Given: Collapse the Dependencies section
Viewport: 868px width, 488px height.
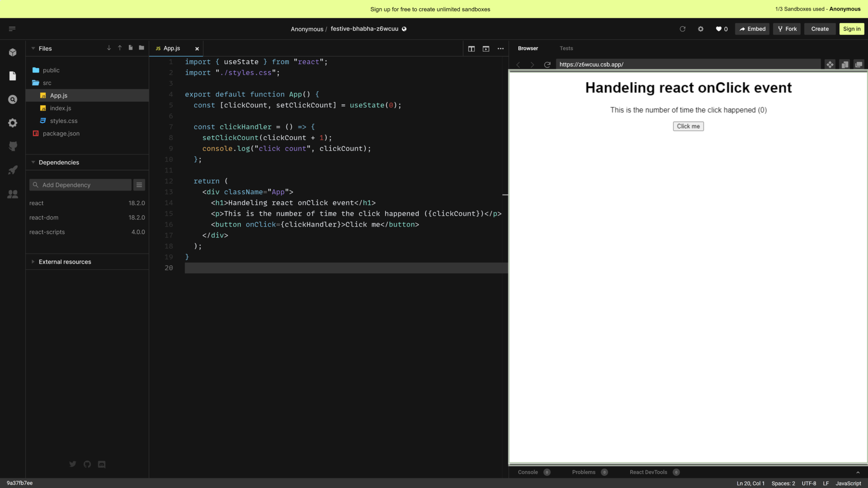Looking at the screenshot, I should [33, 162].
